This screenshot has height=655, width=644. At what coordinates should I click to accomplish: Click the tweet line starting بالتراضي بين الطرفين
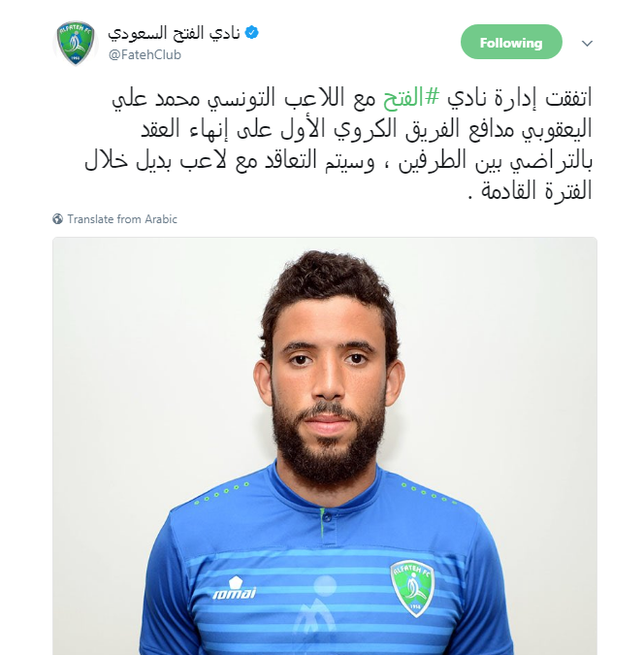[338, 161]
